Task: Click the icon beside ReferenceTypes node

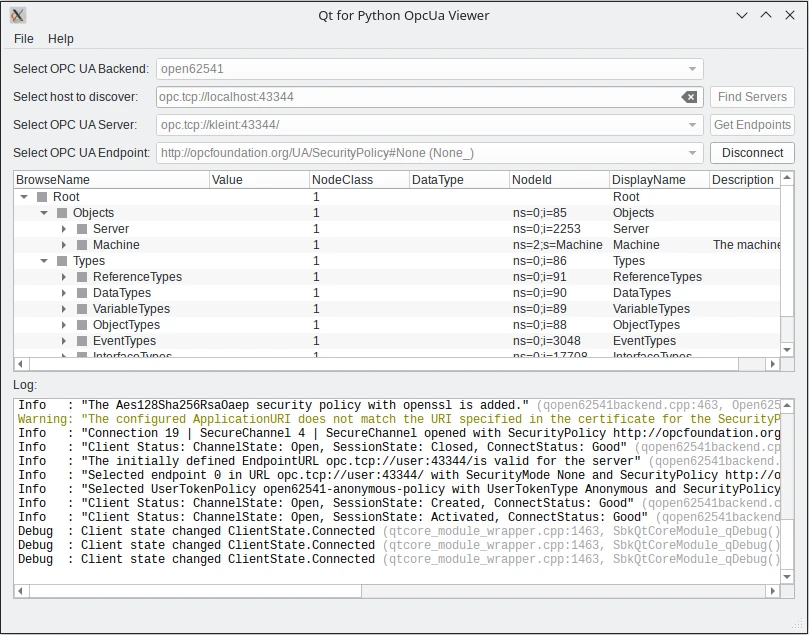Action: click(x=82, y=277)
